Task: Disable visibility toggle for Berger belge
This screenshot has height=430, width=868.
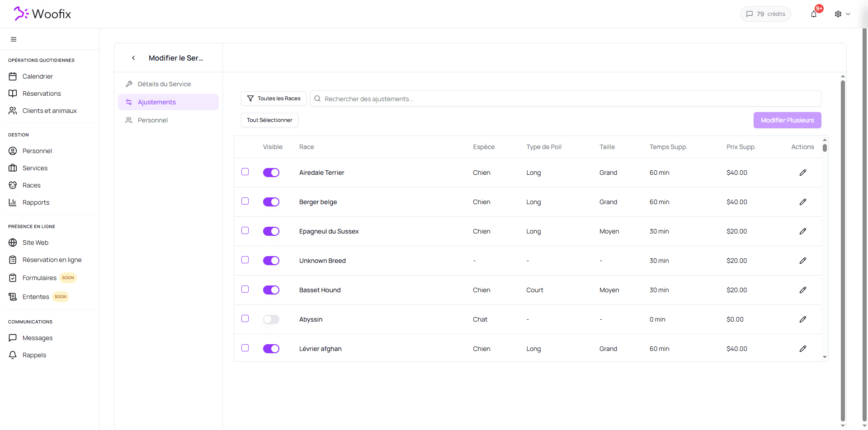Action: coord(271,202)
